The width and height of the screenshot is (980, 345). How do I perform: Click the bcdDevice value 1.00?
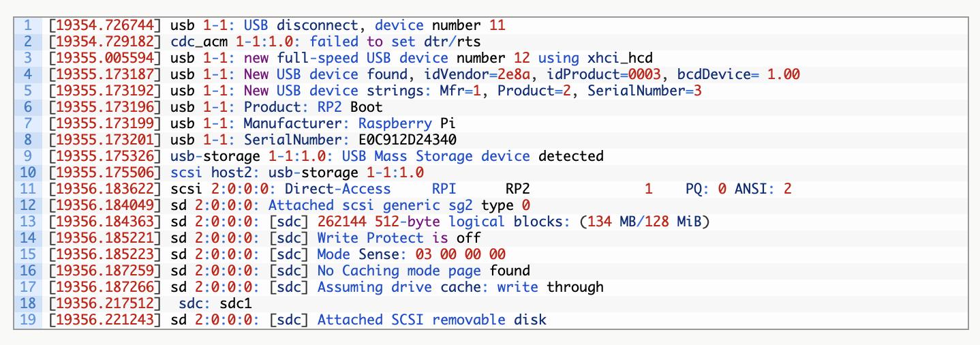pyautogui.click(x=783, y=74)
